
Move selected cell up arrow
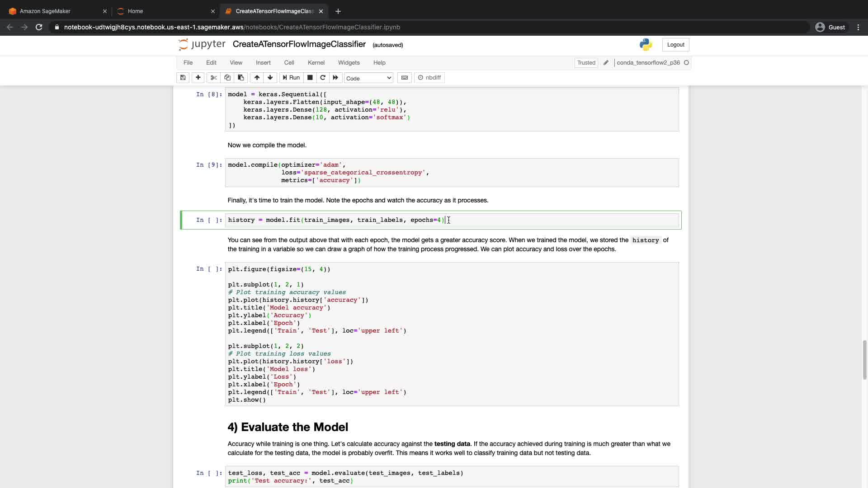click(x=257, y=78)
